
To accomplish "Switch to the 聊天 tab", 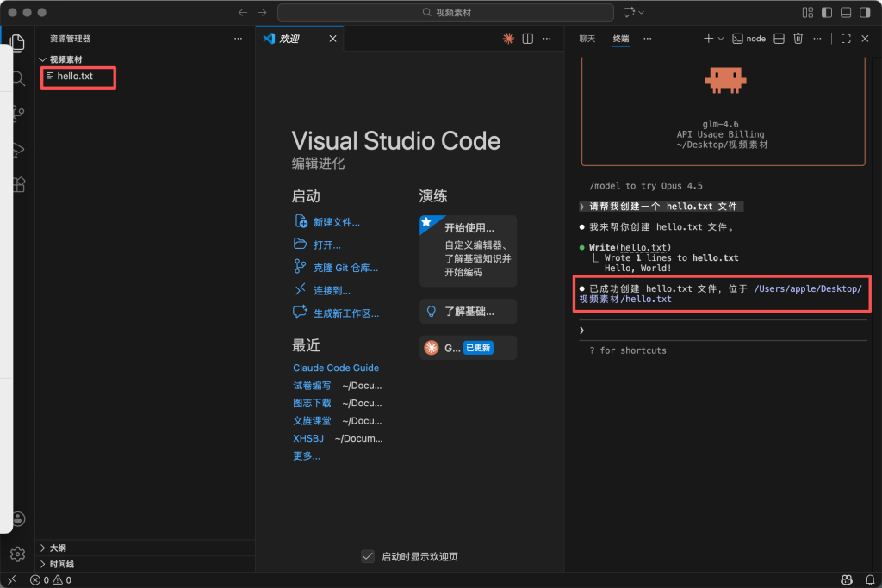I will [587, 39].
